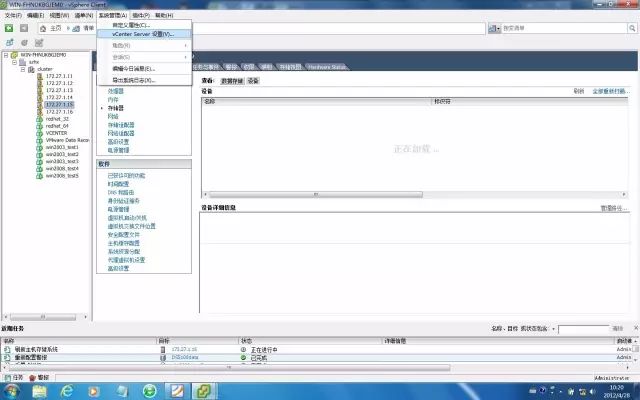This screenshot has height=400, width=640.
Task: Click the search magnifier icon
Action: (632, 28)
